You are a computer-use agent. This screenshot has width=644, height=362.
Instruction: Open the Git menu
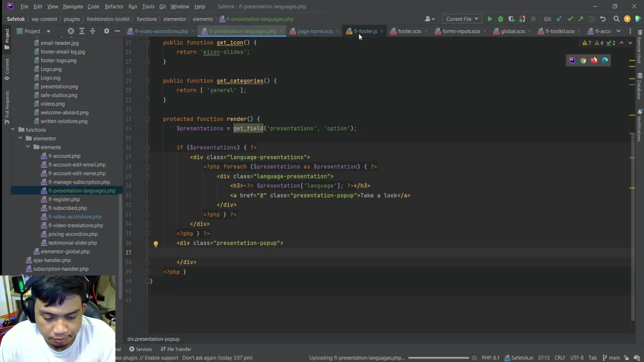(163, 7)
